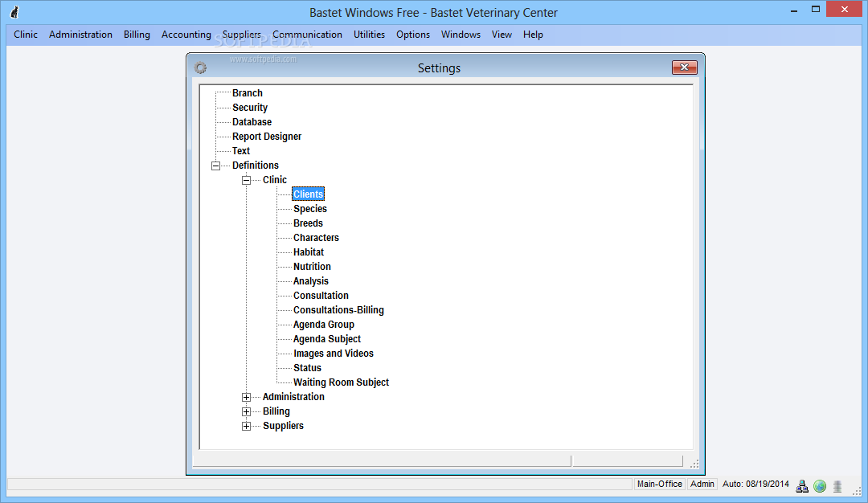Open the Billing menu in menu bar
Screen dimensions: 868x503
(137, 35)
